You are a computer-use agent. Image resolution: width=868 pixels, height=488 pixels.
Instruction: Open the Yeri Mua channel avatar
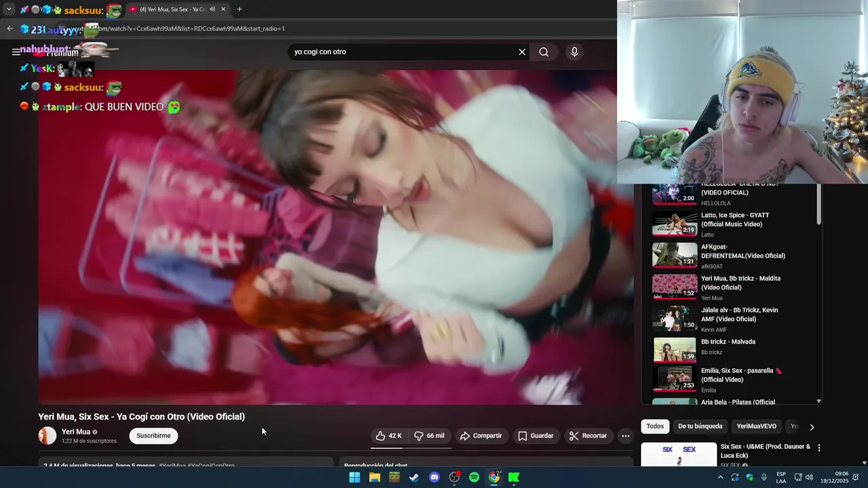47,436
